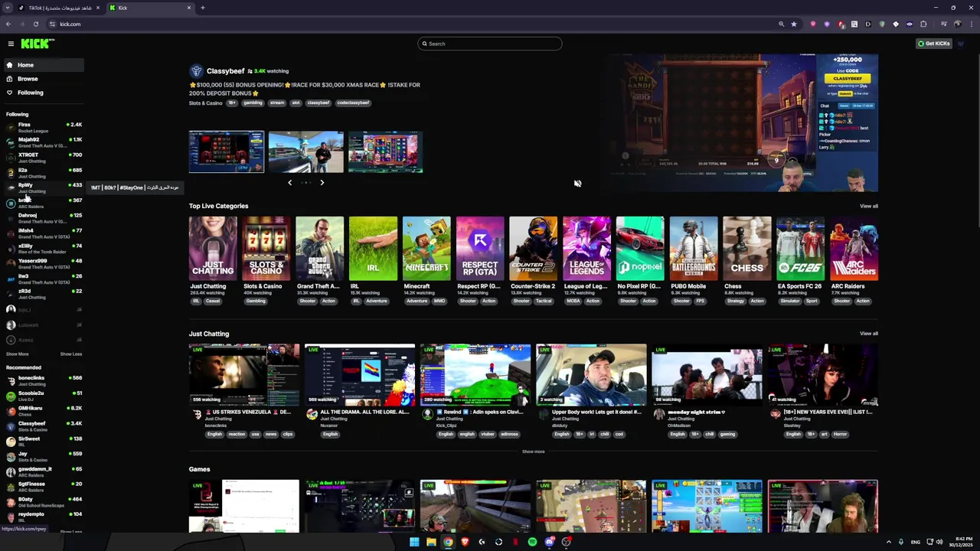Open ALL THE DRAMA stream thumbnail

[x=360, y=375]
